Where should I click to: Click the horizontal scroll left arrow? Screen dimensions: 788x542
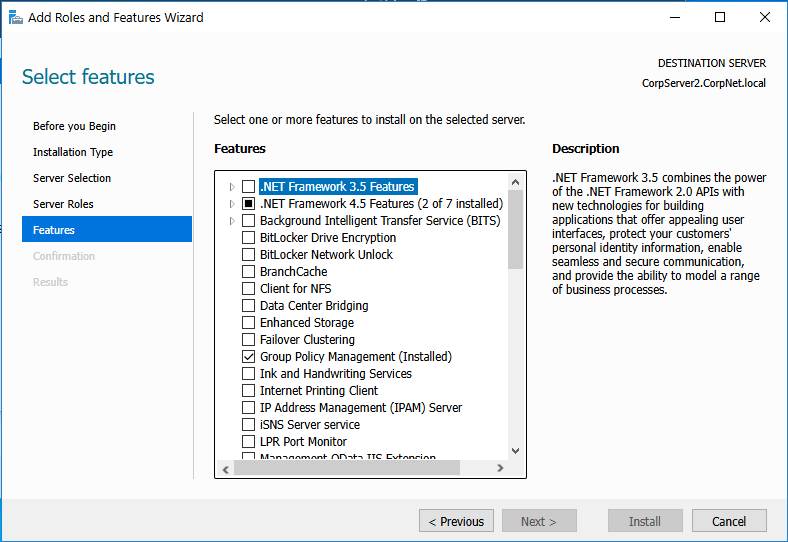(224, 468)
